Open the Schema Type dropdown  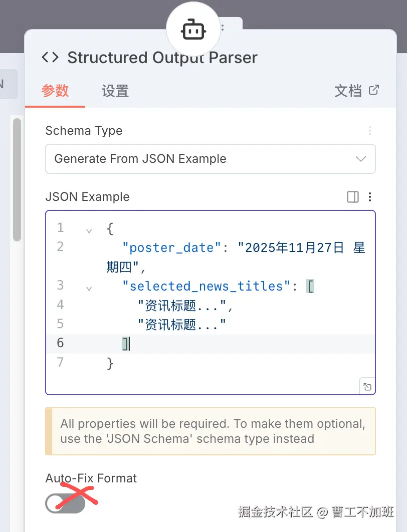pos(210,159)
